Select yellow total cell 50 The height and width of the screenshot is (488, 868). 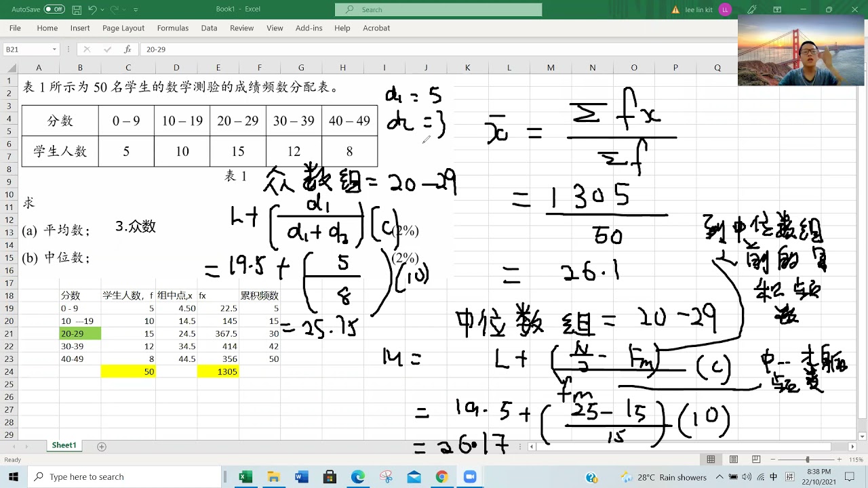[x=128, y=371]
